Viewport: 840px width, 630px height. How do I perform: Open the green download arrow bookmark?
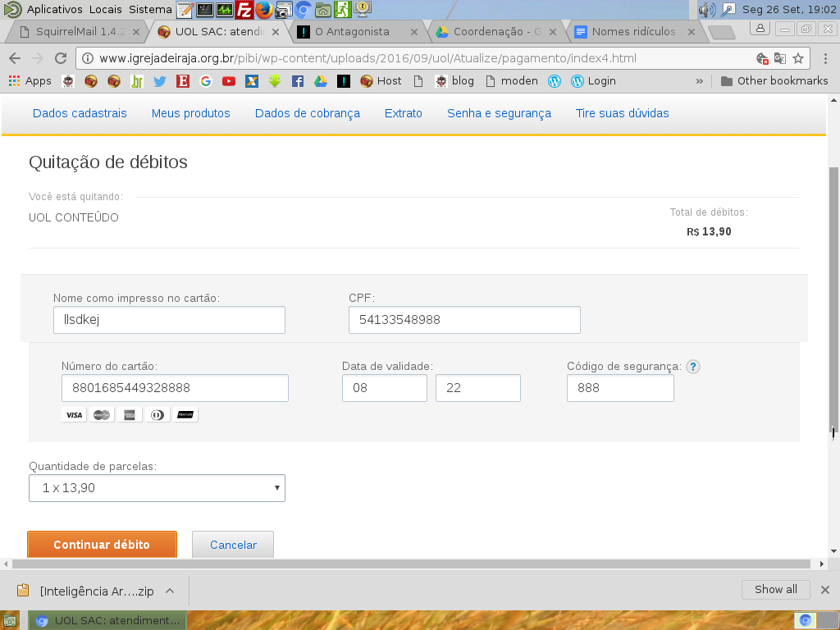pyautogui.click(x=275, y=81)
